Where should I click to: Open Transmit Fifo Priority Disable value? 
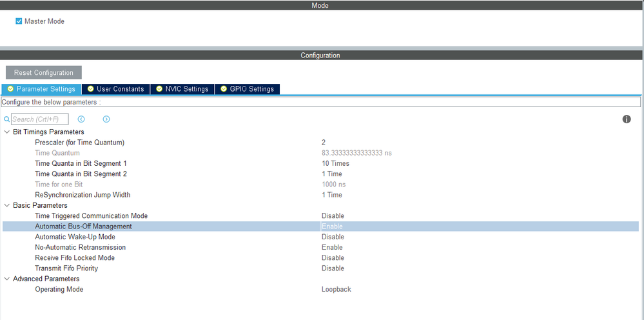[333, 268]
